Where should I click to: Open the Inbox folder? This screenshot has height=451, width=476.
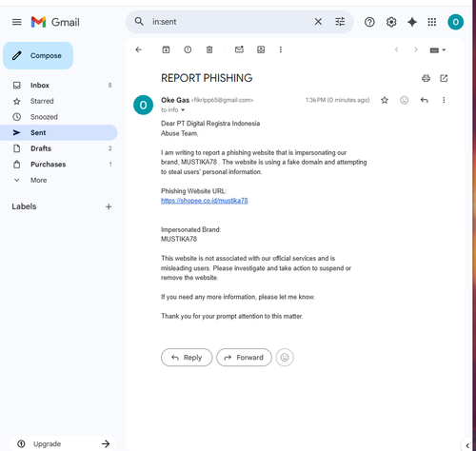(x=59, y=85)
